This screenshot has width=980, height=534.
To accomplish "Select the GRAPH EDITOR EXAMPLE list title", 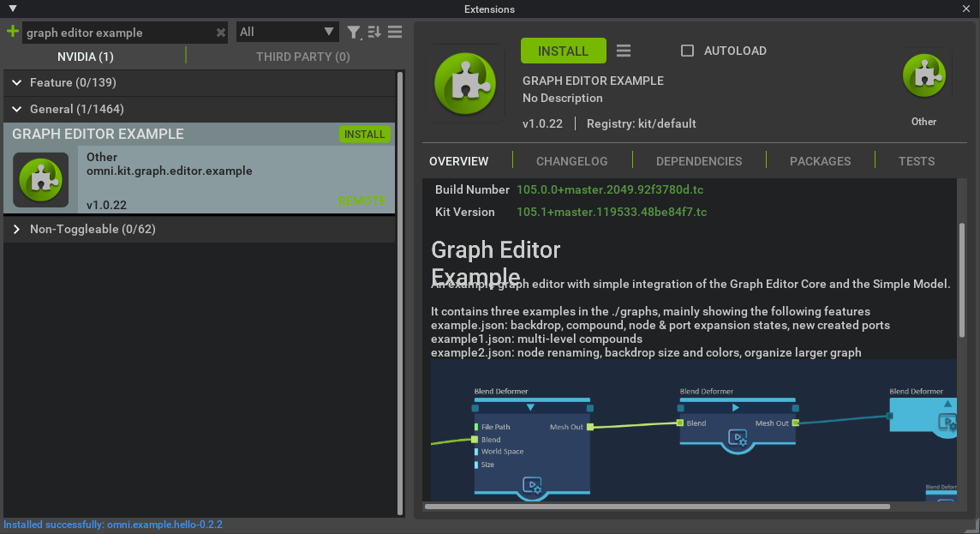I will pos(99,134).
